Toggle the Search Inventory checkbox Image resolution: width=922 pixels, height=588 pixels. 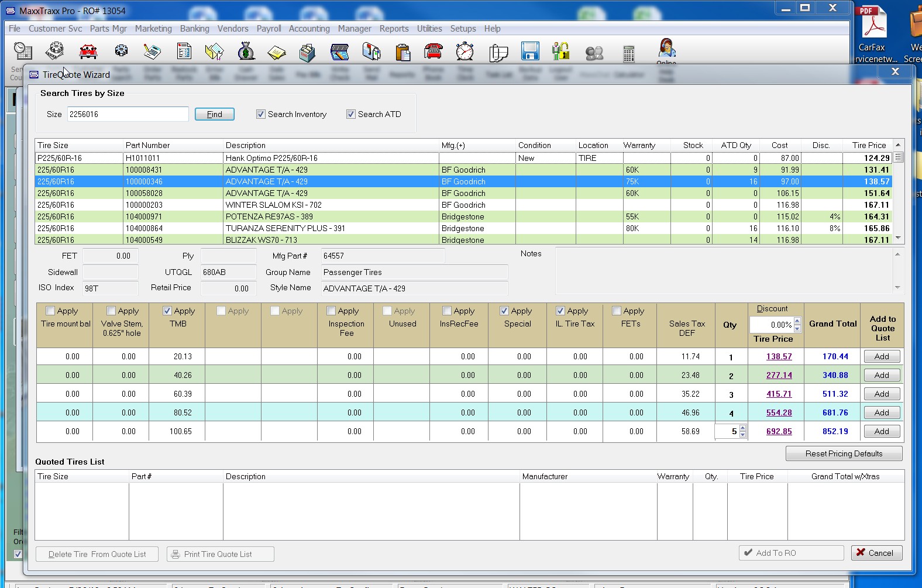click(x=261, y=114)
